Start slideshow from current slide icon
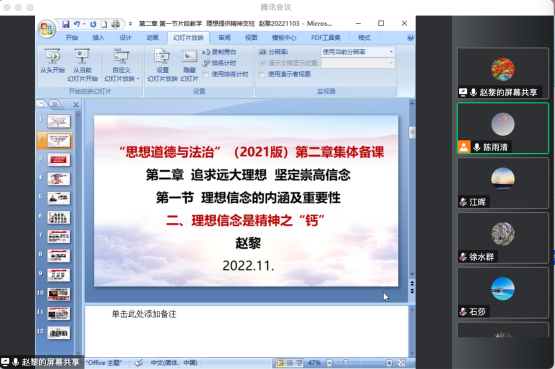555x369 pixels. click(x=82, y=56)
